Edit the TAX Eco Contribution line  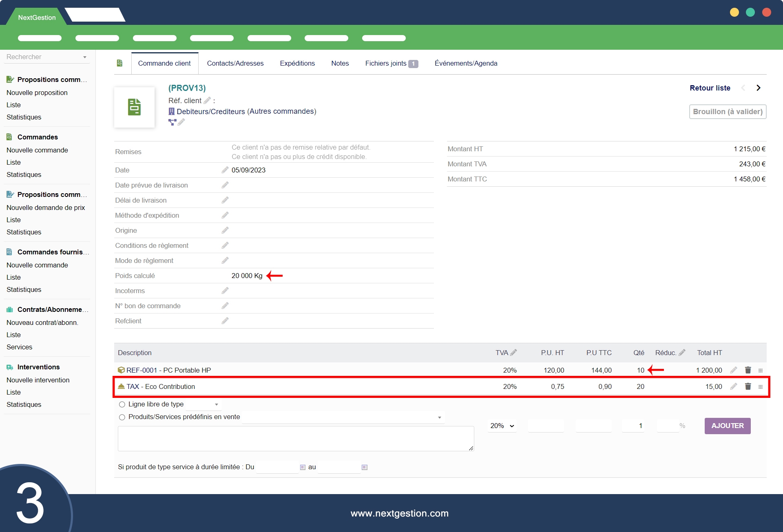pos(734,386)
